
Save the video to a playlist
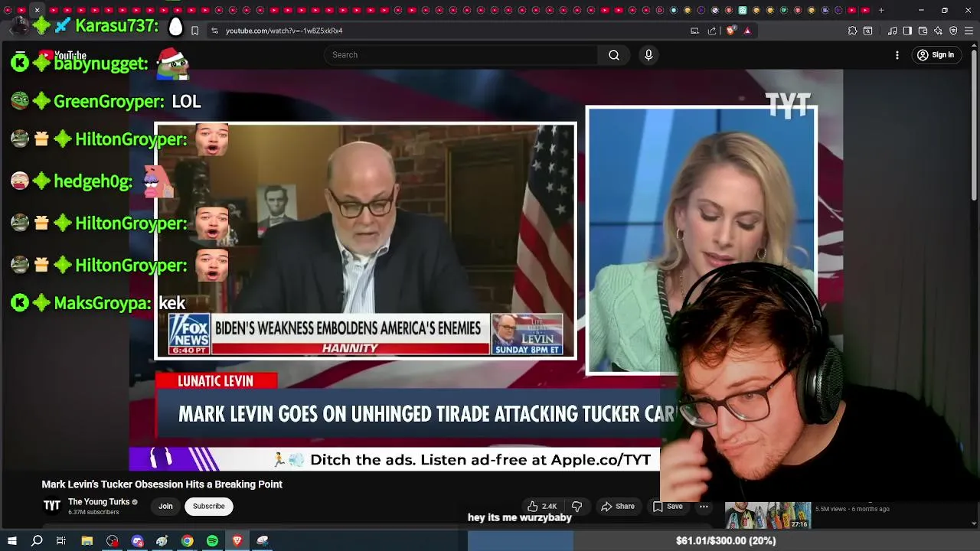tap(668, 506)
